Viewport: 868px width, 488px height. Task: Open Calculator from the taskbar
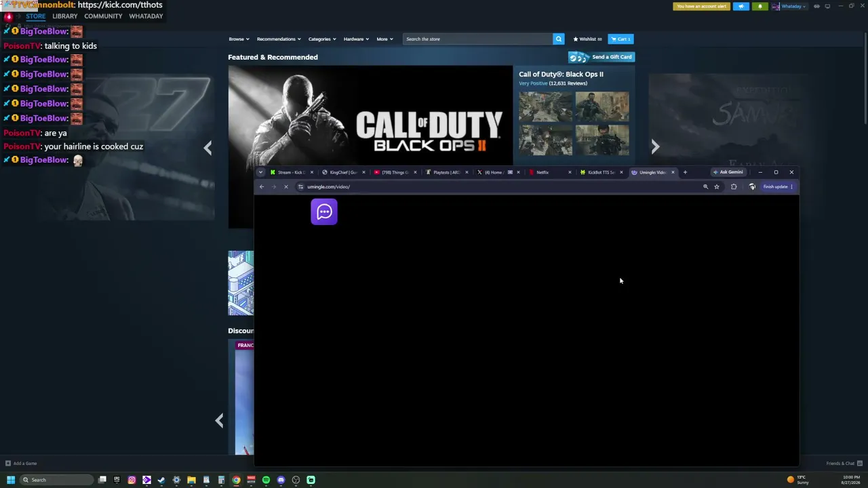[221, 480]
